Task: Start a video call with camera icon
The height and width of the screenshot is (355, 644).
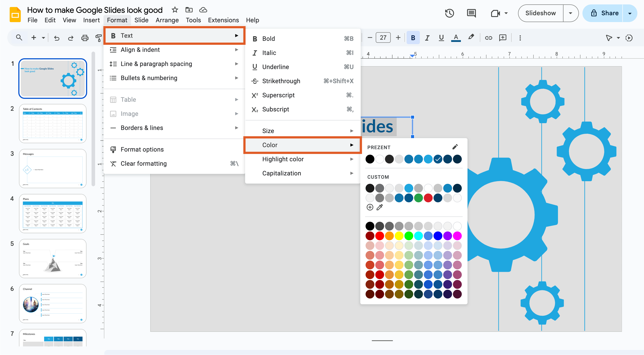Action: [x=495, y=13]
